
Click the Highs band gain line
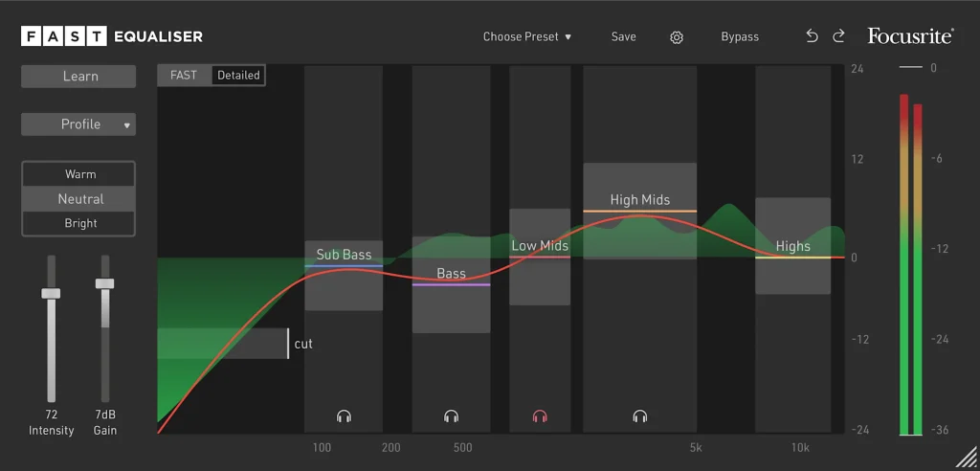792,258
